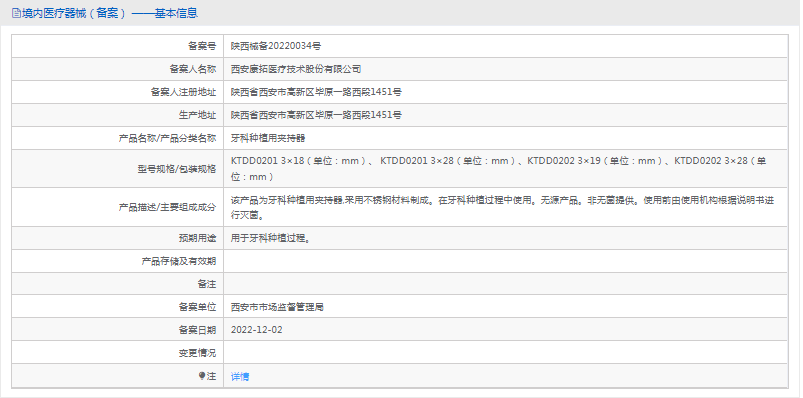
Task: Click the 产品描述/主要组成成分 description text
Action: tap(502, 207)
